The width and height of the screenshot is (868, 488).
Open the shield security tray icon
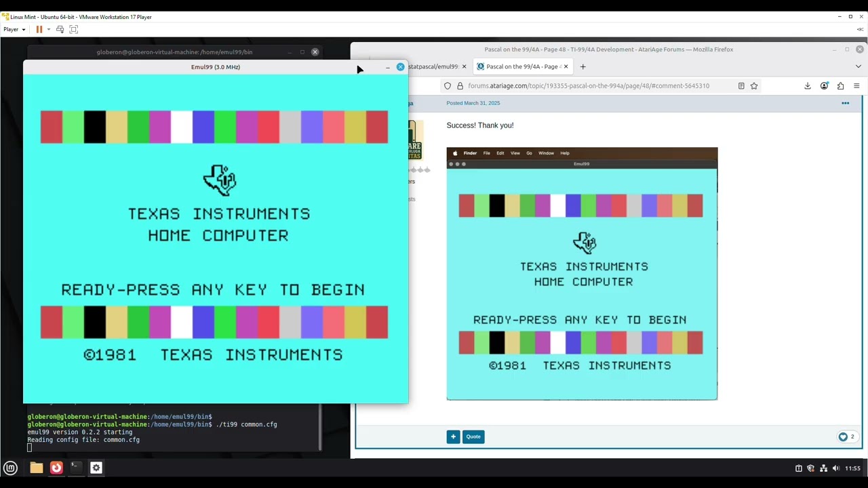pos(810,468)
